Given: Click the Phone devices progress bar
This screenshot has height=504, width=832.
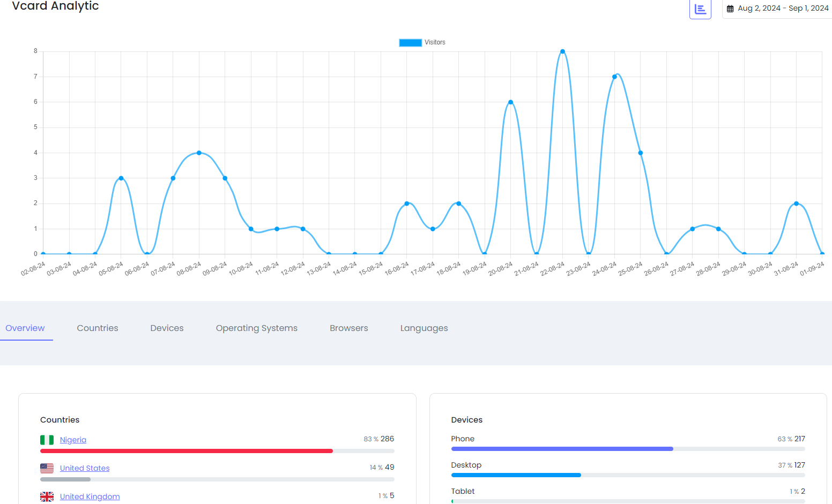Looking at the screenshot, I should click(x=562, y=449).
